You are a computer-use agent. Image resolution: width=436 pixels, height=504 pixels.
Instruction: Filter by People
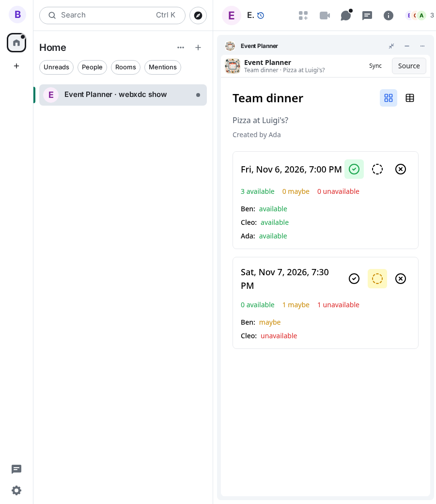(92, 67)
